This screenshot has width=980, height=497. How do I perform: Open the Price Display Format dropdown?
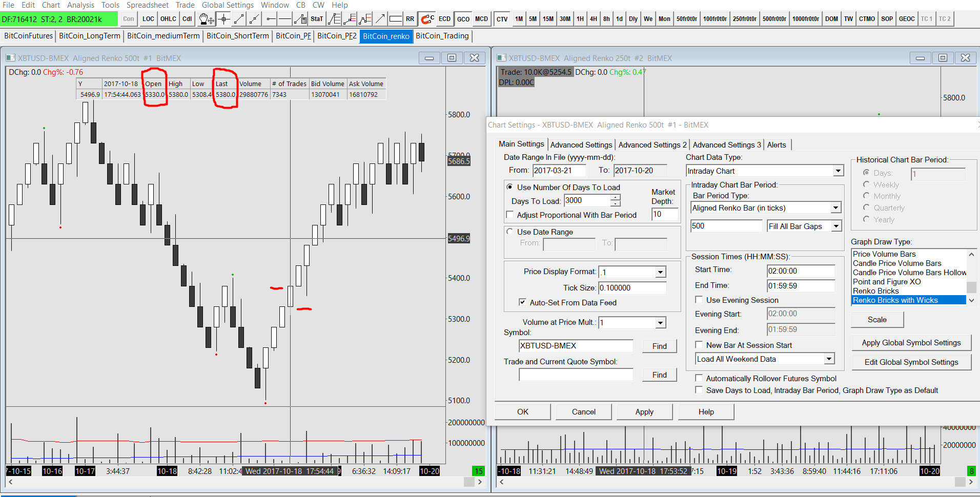pyautogui.click(x=661, y=272)
